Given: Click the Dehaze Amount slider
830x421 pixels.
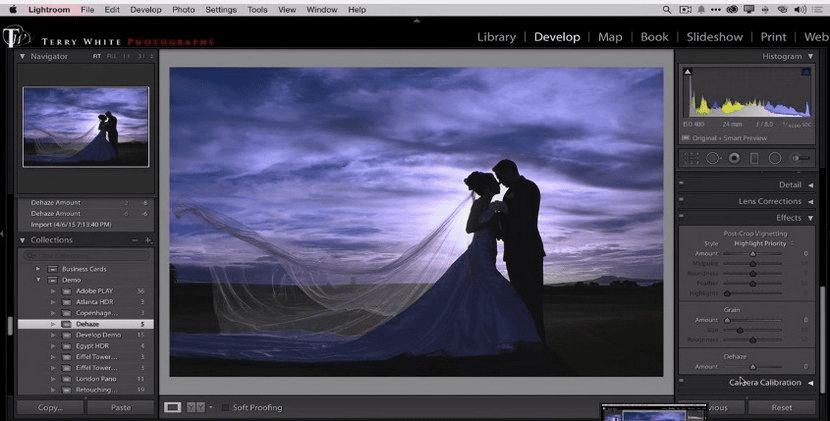Looking at the screenshot, I should [752, 368].
